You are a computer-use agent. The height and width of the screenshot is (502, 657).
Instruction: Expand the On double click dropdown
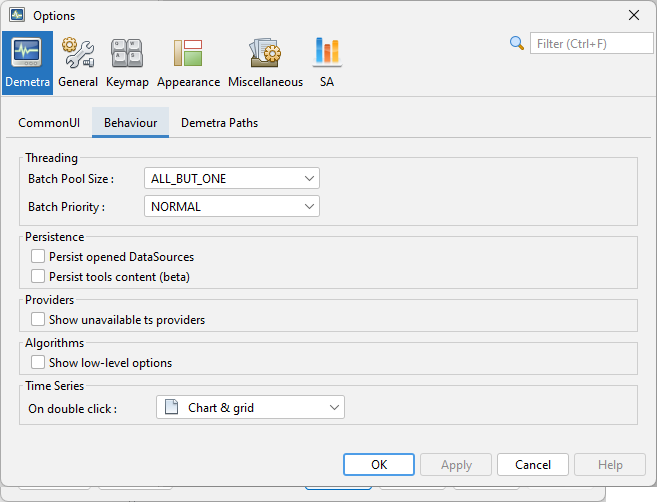(x=250, y=408)
